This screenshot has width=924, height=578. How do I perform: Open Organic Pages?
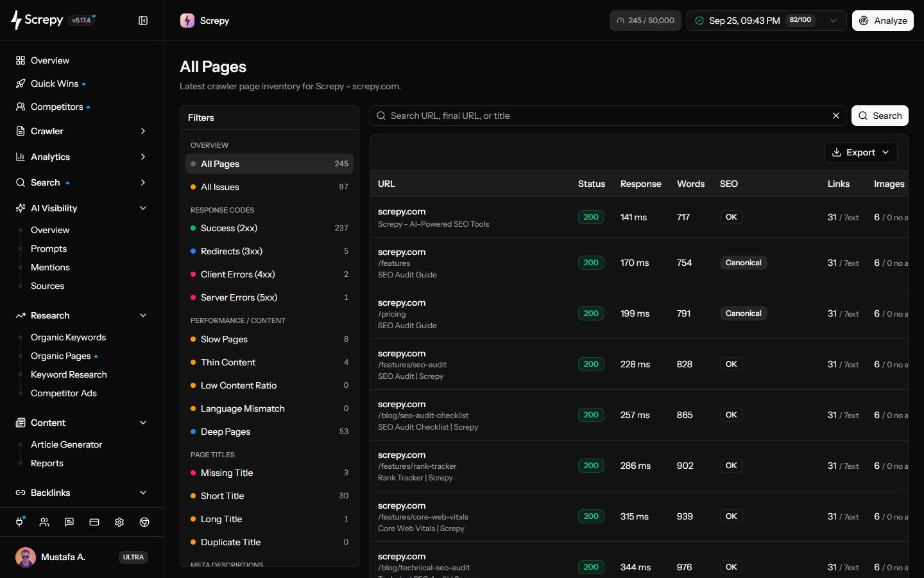[61, 356]
